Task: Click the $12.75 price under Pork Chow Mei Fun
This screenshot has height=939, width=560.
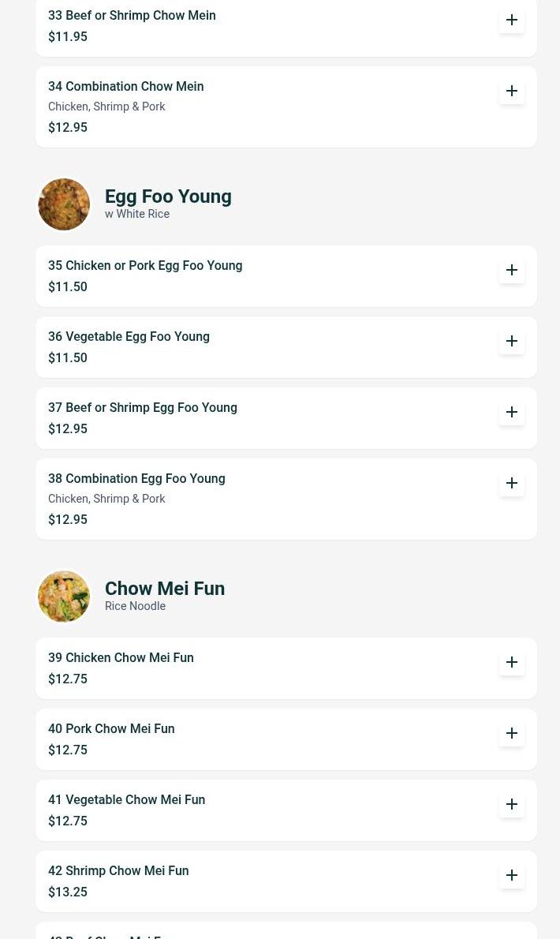Action: click(68, 750)
